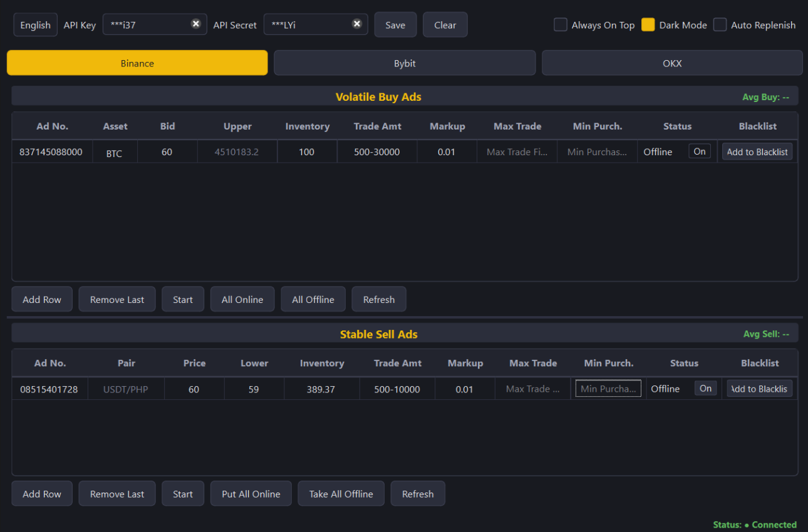The width and height of the screenshot is (808, 532).
Task: Toggle the On switch for Sell ad 08515401728
Action: click(705, 388)
